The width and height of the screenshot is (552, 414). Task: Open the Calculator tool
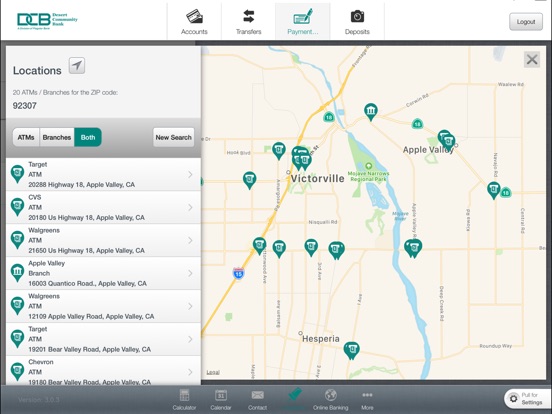click(184, 399)
